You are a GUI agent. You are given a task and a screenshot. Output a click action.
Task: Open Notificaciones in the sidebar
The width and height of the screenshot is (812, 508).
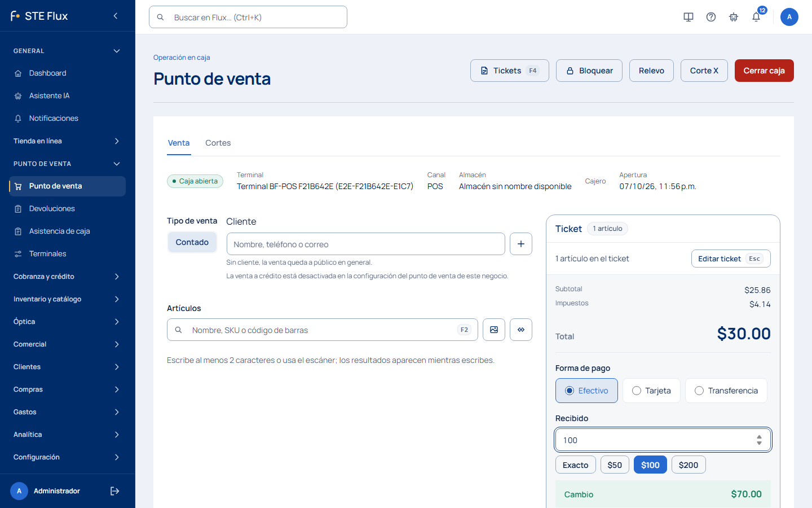click(x=68, y=119)
